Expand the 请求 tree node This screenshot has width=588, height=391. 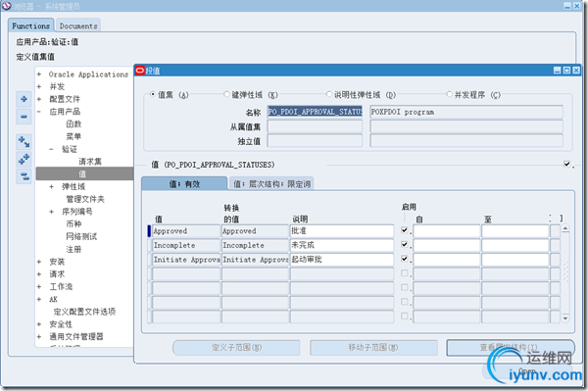pyautogui.click(x=39, y=274)
